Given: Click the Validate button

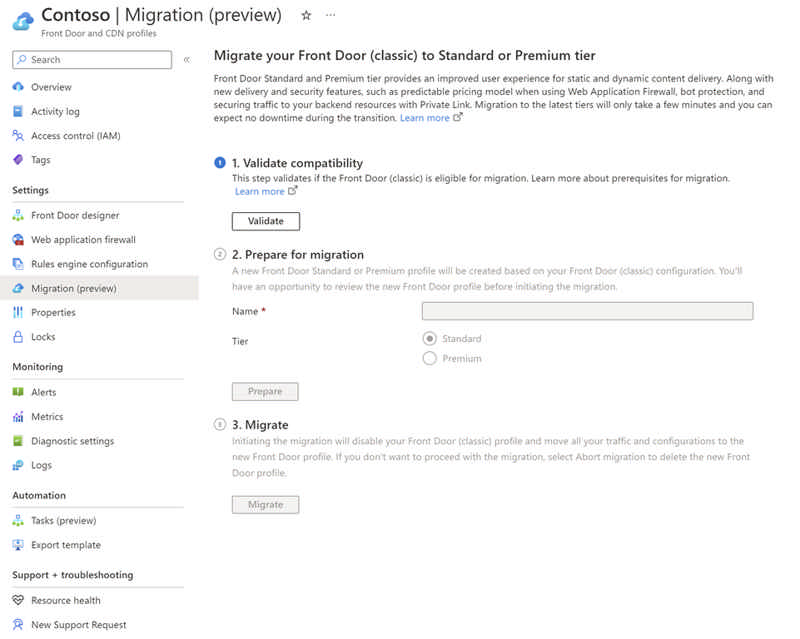Looking at the screenshot, I should click(266, 221).
